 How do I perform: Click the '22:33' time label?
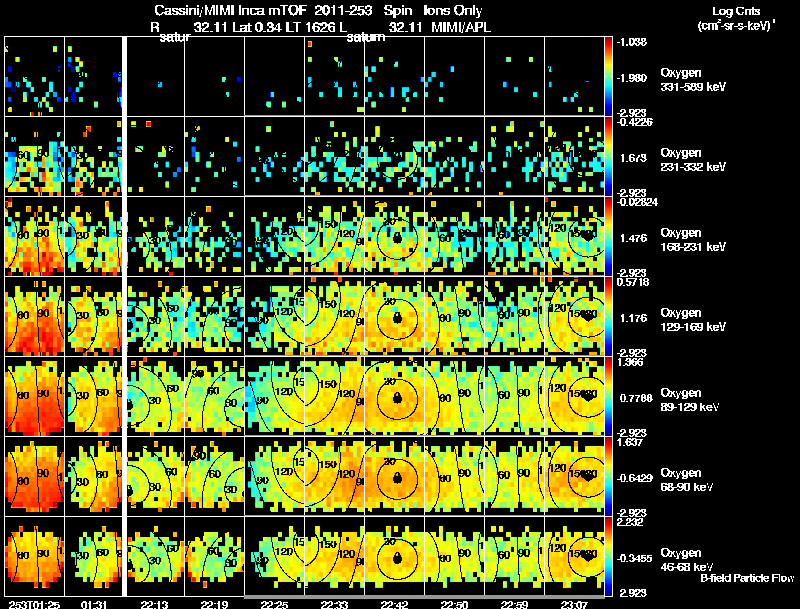click(334, 604)
